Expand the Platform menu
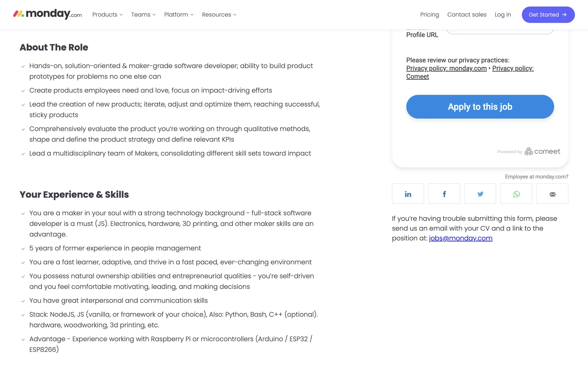588x368 pixels. coord(179,15)
